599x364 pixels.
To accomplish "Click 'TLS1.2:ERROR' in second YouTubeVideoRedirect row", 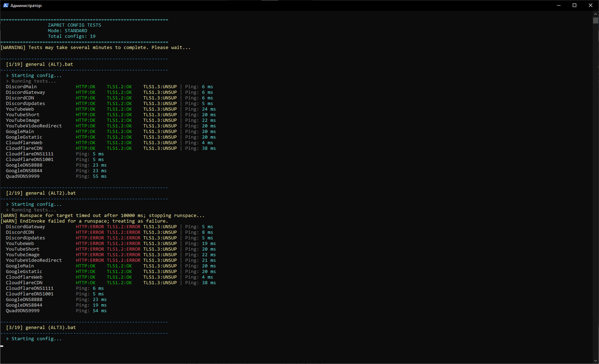I will click(x=124, y=260).
